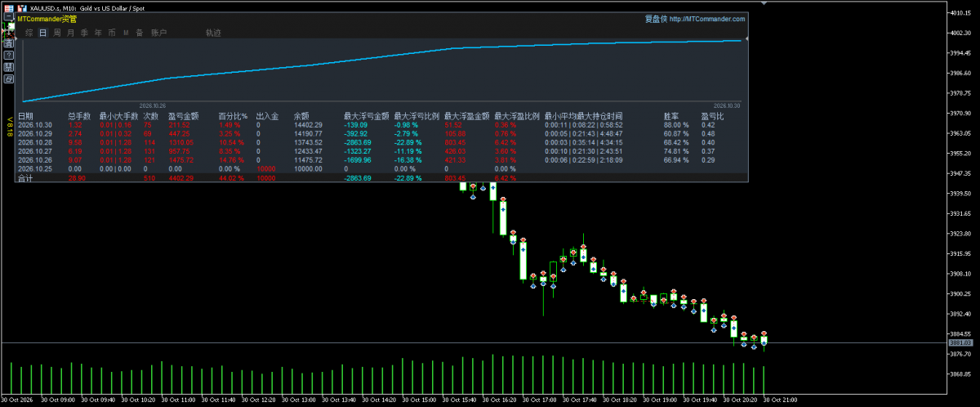Click the profit amount 1475.72

180,159
